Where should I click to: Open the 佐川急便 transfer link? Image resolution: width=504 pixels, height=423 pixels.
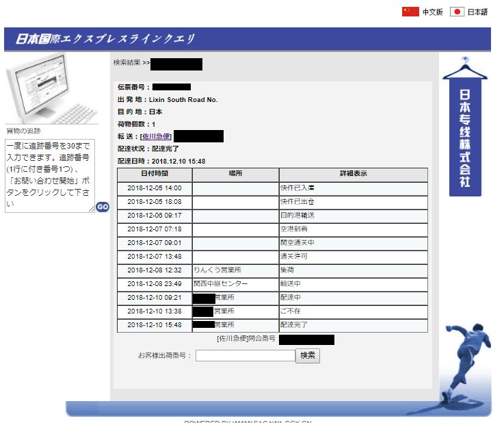(156, 136)
